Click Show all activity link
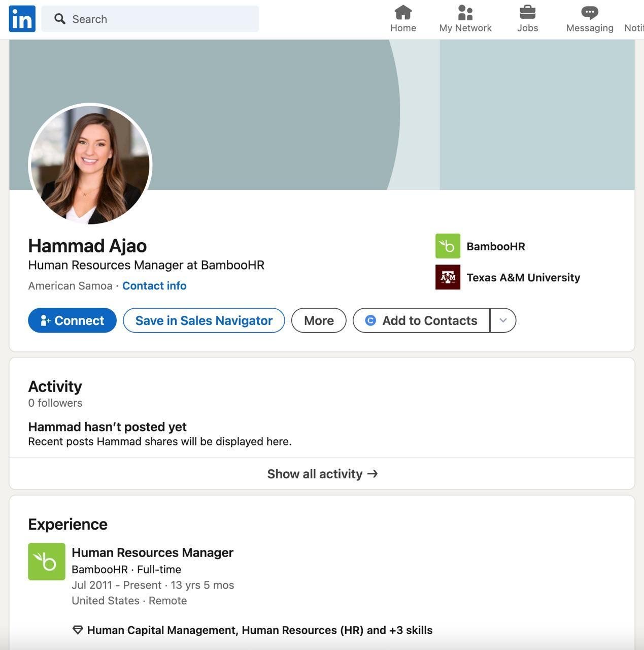Screen dimensions: 644x650 click(322, 474)
